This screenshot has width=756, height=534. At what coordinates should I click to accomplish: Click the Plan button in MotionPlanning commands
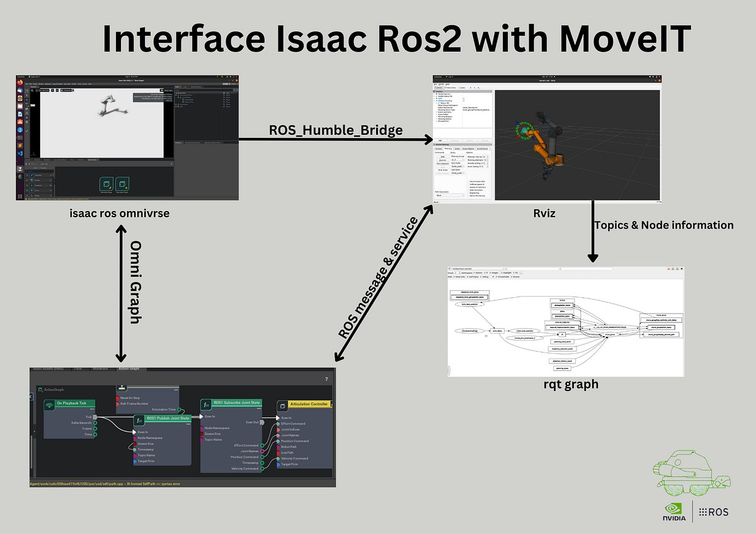[x=443, y=157]
